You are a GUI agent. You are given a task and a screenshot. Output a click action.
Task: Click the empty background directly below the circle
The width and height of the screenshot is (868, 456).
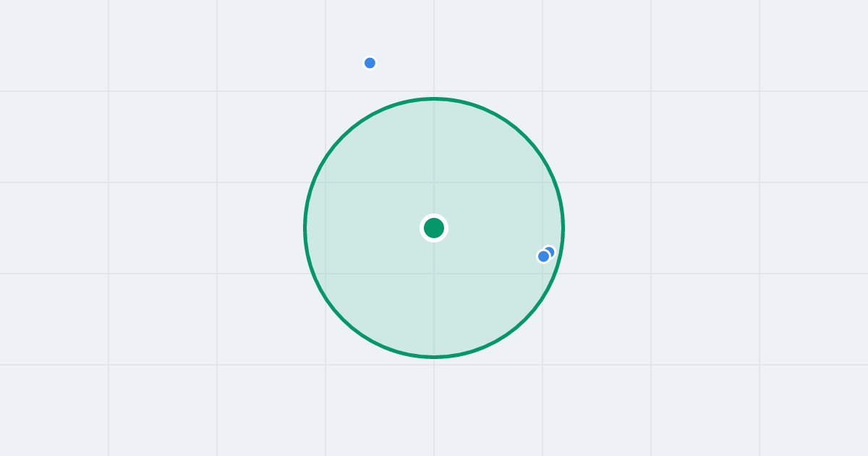434,405
